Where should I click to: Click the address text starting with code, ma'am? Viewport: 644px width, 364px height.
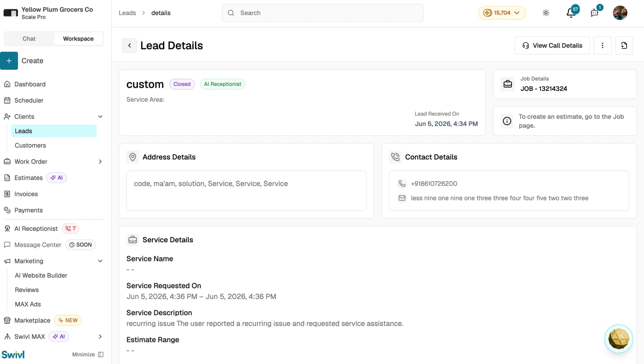[211, 184]
